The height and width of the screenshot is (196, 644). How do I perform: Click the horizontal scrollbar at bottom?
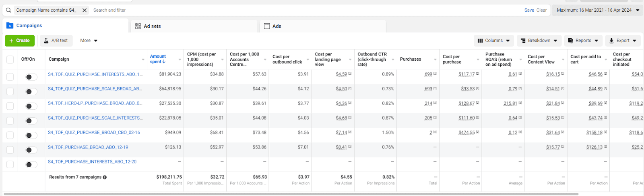click(291, 194)
